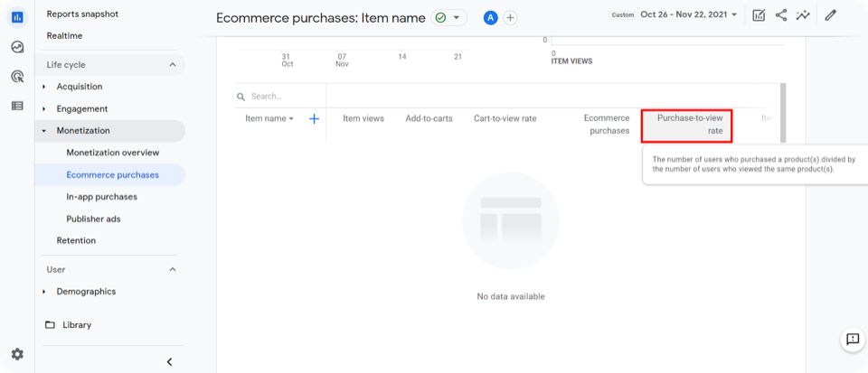Open report status check dropdown
The height and width of the screenshot is (373, 868).
tap(448, 17)
